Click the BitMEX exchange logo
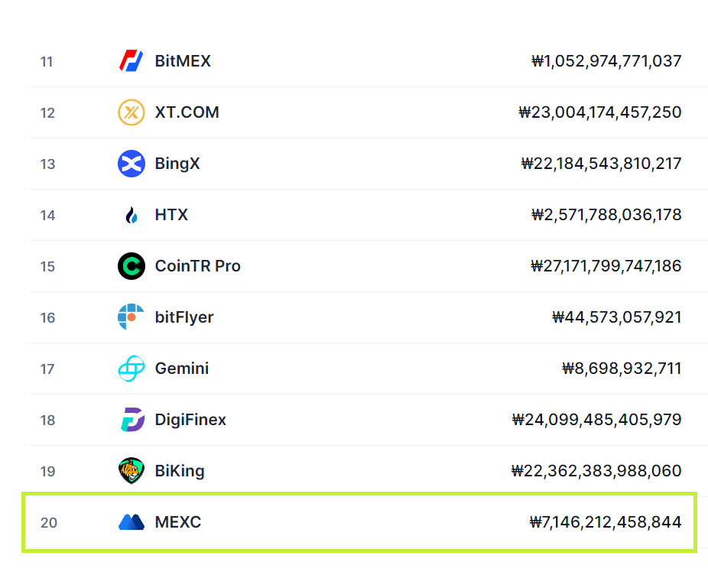The image size is (708, 588). pyautogui.click(x=131, y=61)
